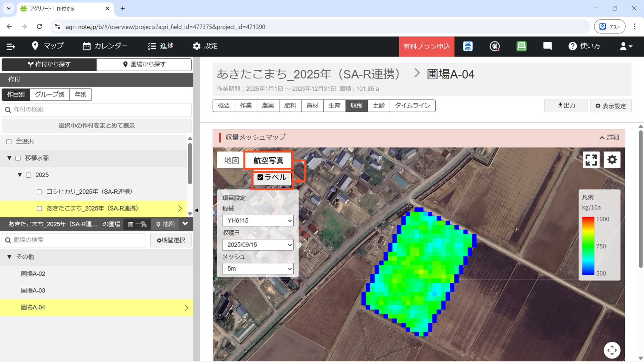Viewport: 644px width, 362px height.
Task: Click the round asterisk notification icon
Action: (495, 46)
